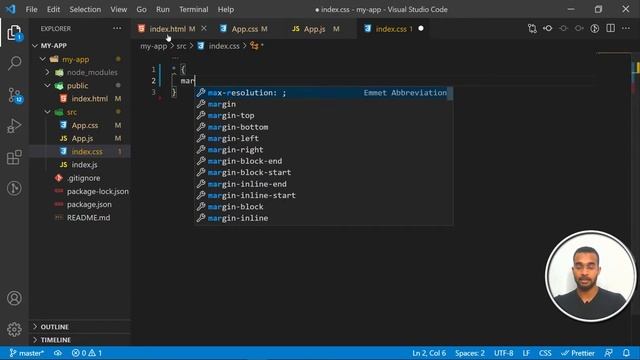Viewport: 640px width, 360px height.
Task: Open the Extensions view
Action: pyautogui.click(x=14, y=157)
